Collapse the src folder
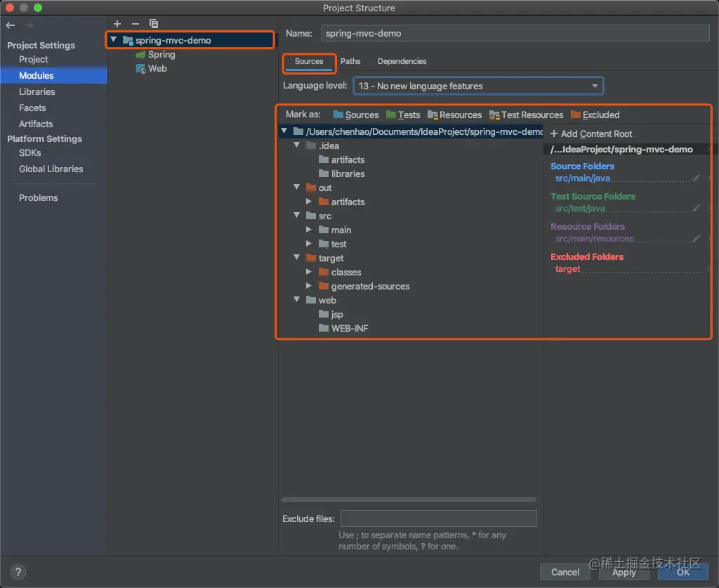719x588 pixels. tap(297, 215)
